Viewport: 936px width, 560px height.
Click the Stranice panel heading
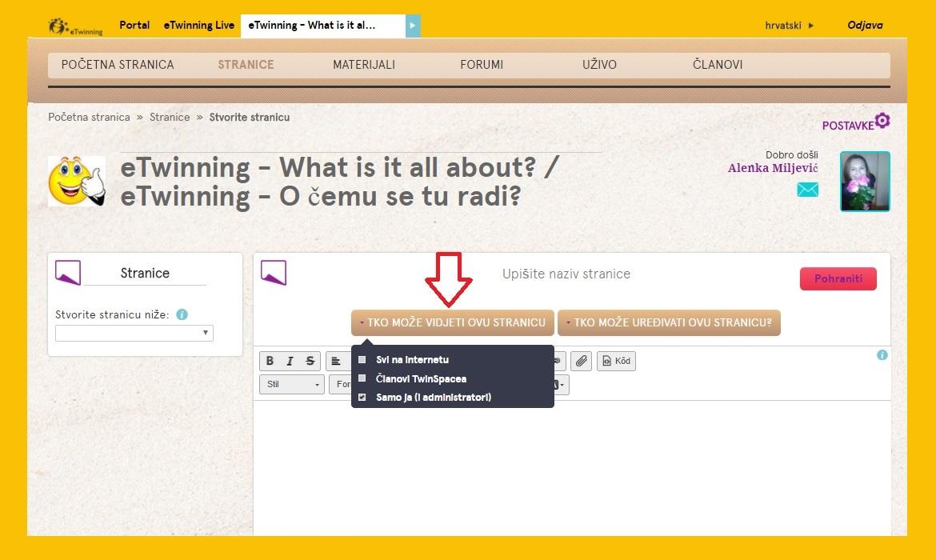(145, 273)
